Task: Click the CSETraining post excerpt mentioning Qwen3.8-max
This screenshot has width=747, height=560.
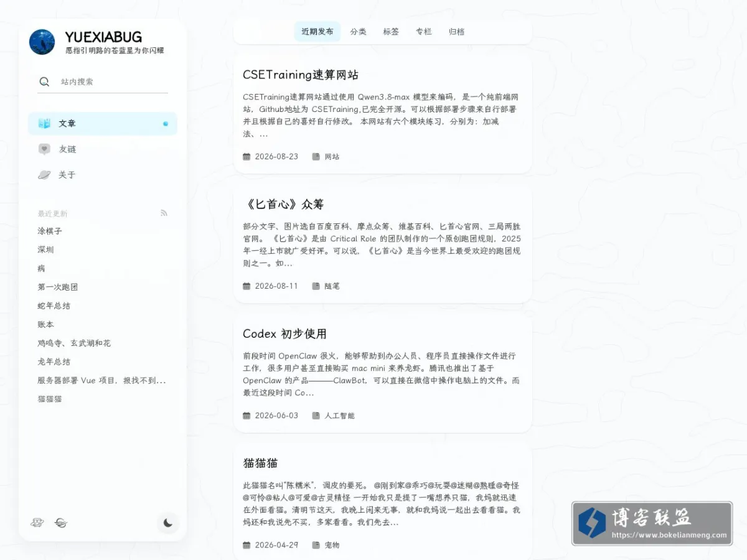Action: 381,116
